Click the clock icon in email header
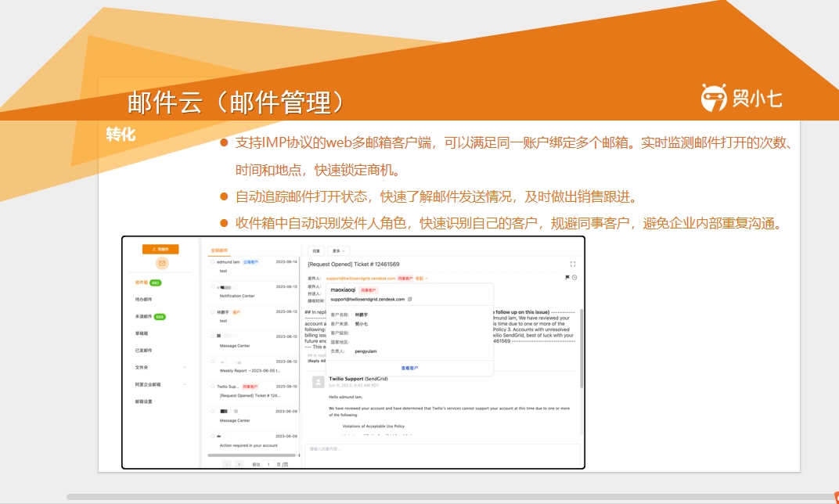The width and height of the screenshot is (839, 504). 574,278
